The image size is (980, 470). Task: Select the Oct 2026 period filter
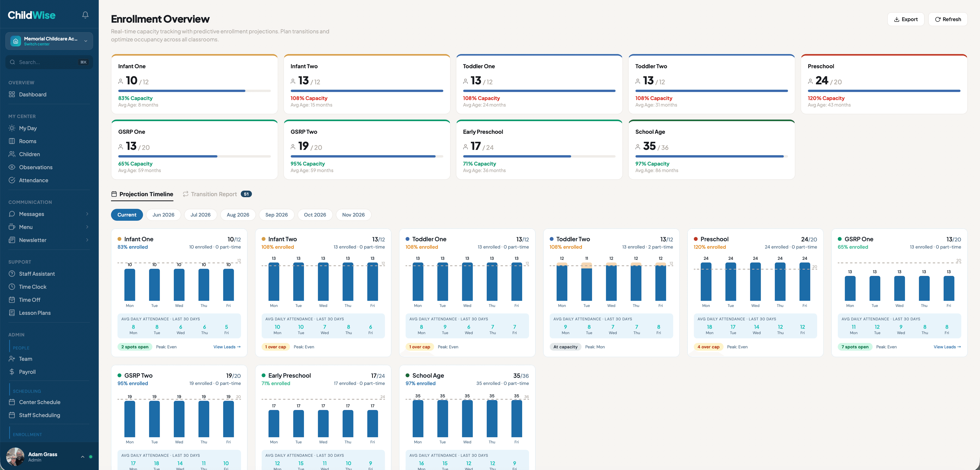pos(315,215)
